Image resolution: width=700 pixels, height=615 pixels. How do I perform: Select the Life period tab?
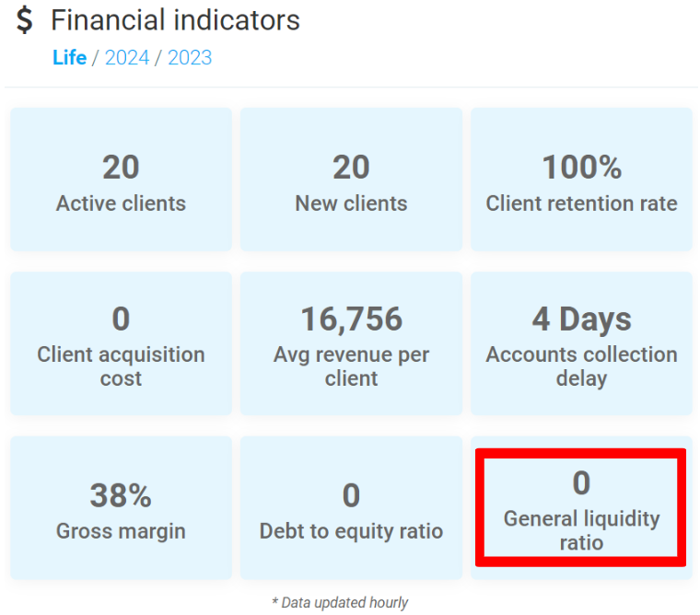click(69, 58)
